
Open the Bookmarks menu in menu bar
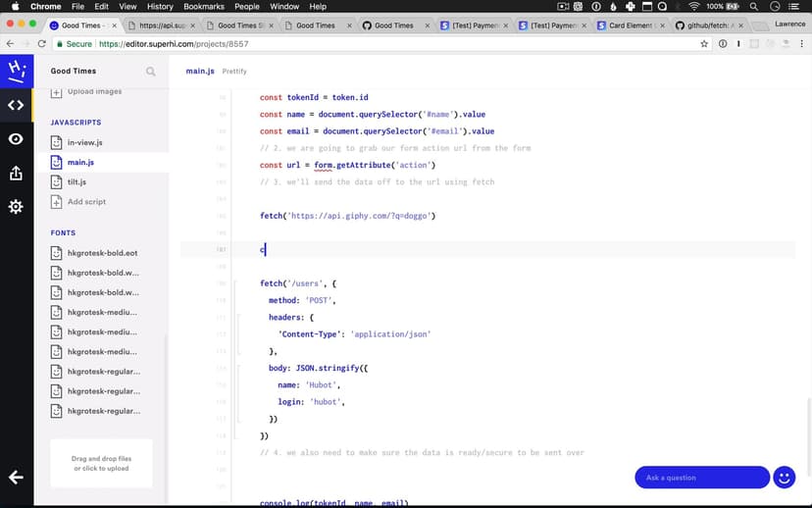(x=203, y=7)
